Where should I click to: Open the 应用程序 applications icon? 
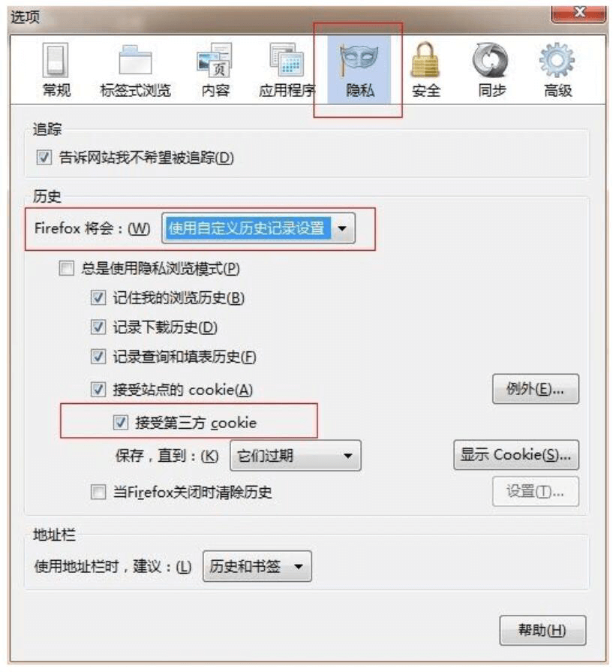coord(287,60)
